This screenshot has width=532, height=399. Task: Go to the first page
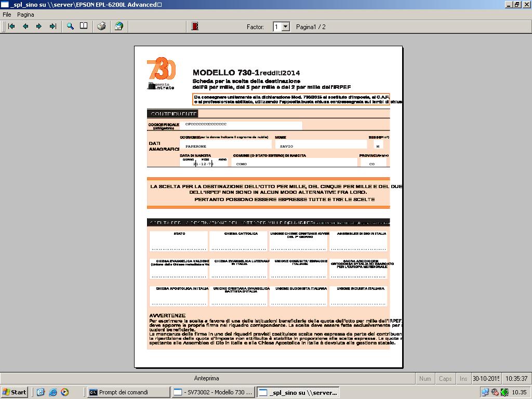point(11,26)
